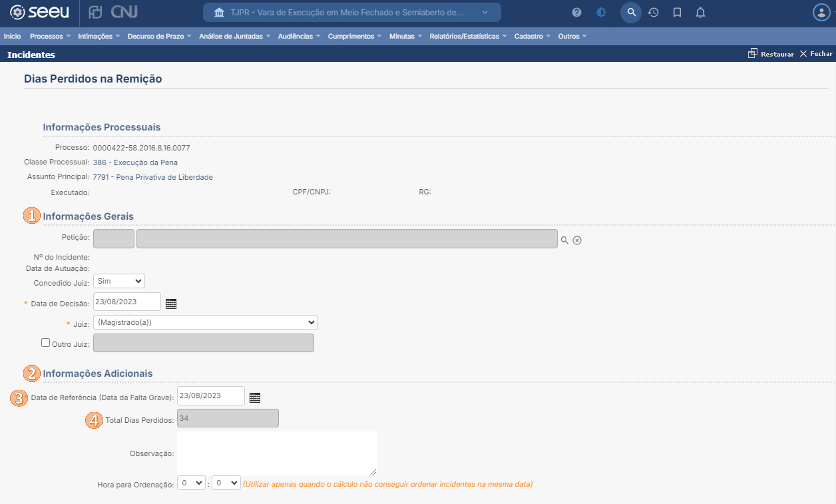Viewport: 836px width, 504px height.
Task: Open the help question mark icon
Action: tap(576, 13)
